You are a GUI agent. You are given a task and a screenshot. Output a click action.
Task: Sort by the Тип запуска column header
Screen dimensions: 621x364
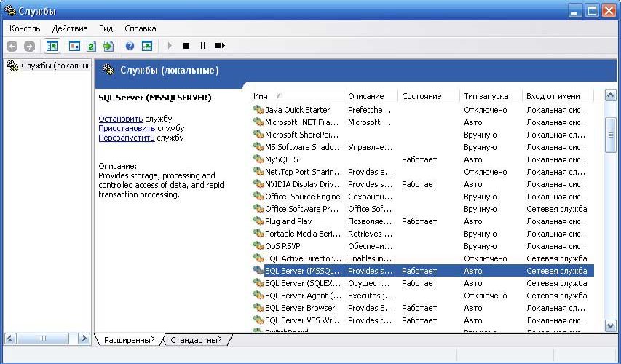point(489,96)
